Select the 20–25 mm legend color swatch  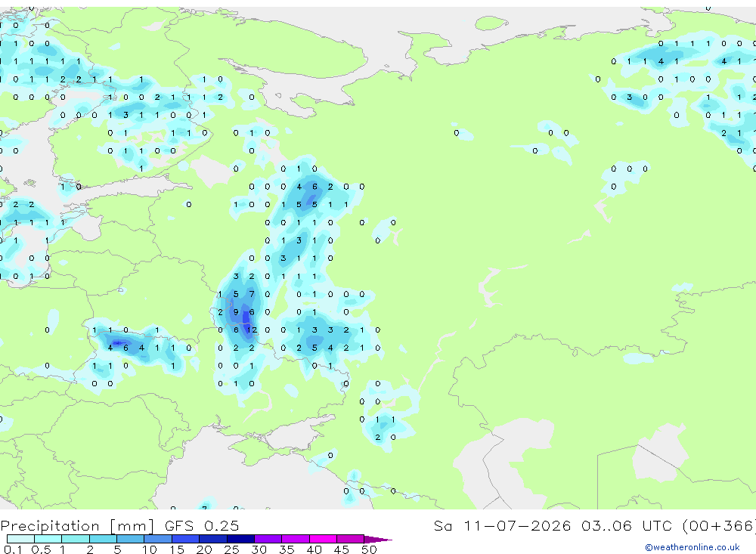[213, 539]
